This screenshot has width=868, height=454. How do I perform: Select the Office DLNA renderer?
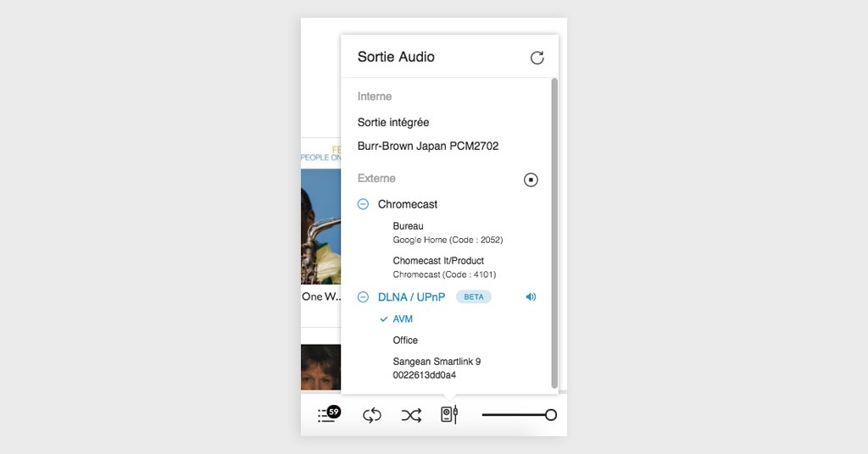(405, 340)
